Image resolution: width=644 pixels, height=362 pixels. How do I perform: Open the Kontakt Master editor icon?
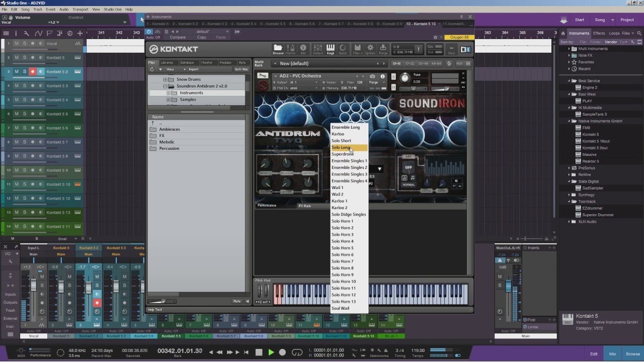pyautogui.click(x=290, y=49)
